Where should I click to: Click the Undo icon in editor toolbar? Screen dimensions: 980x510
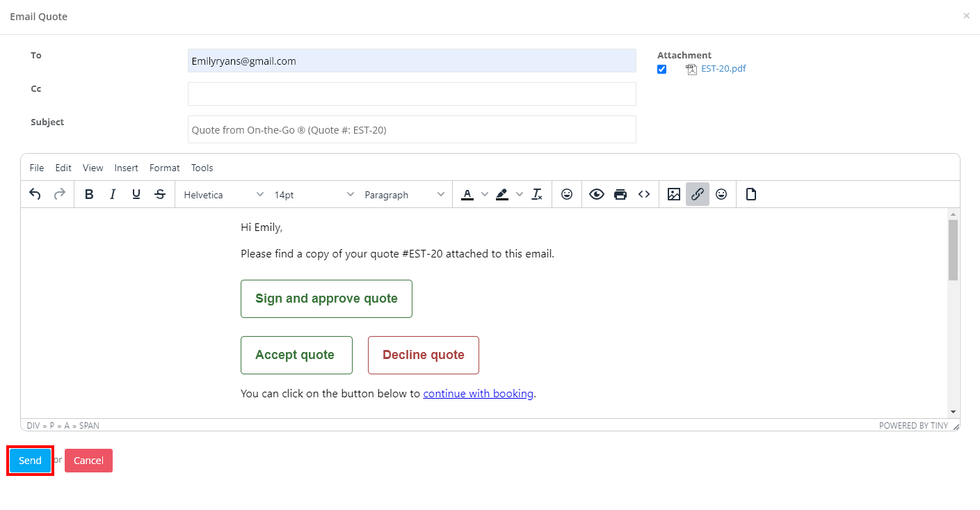tap(35, 195)
